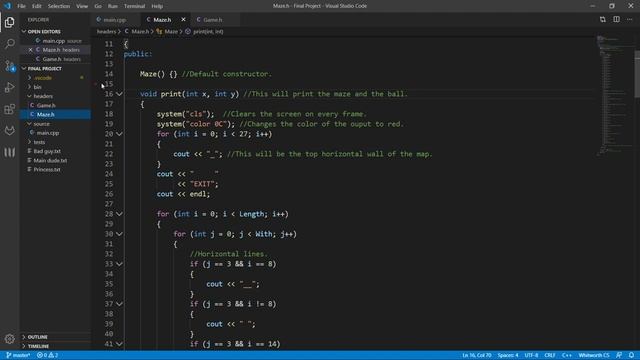Open the Explorer view in activity bar
The width and height of the screenshot is (640, 360).
click(9, 22)
